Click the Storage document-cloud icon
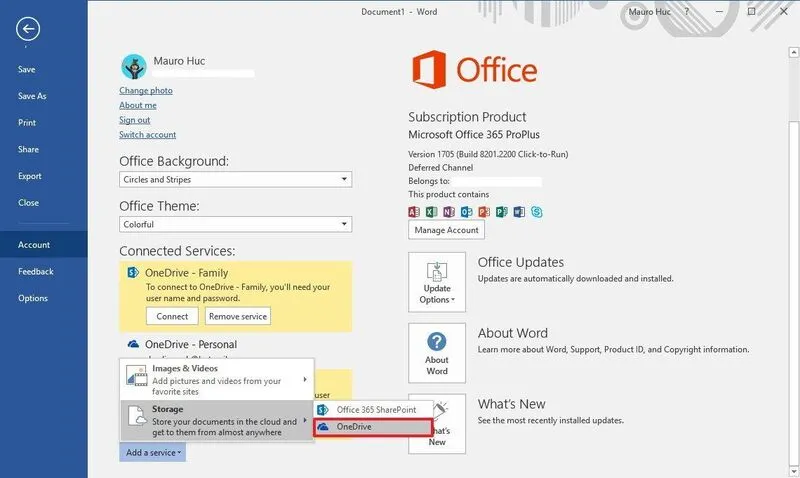 tap(137, 416)
